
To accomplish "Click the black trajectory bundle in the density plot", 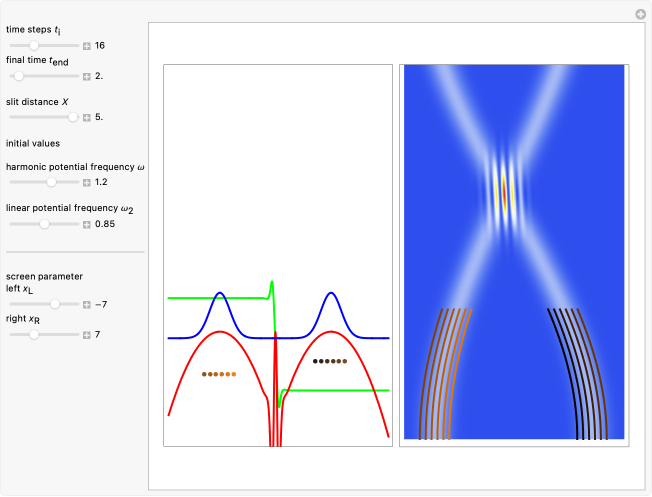I will (580, 374).
